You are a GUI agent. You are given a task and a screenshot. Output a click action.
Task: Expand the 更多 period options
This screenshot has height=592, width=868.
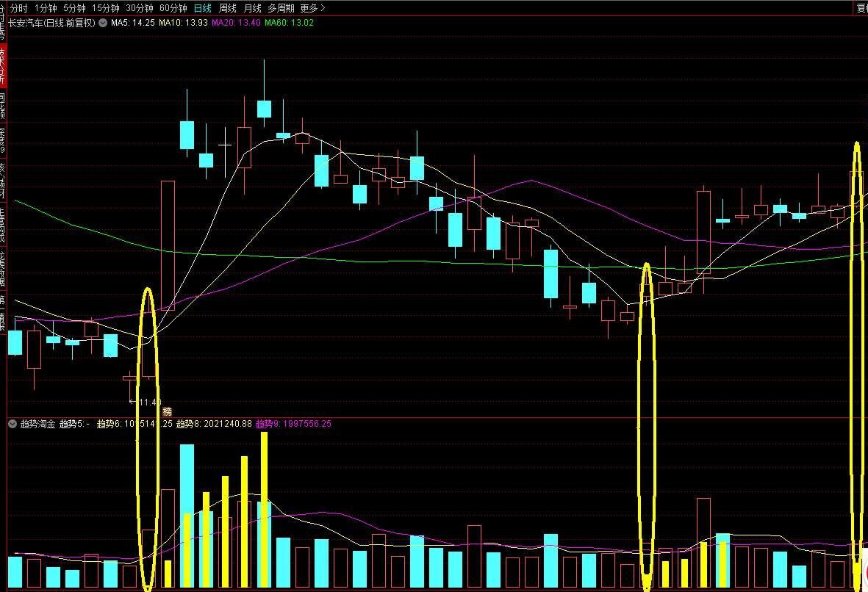click(x=312, y=8)
